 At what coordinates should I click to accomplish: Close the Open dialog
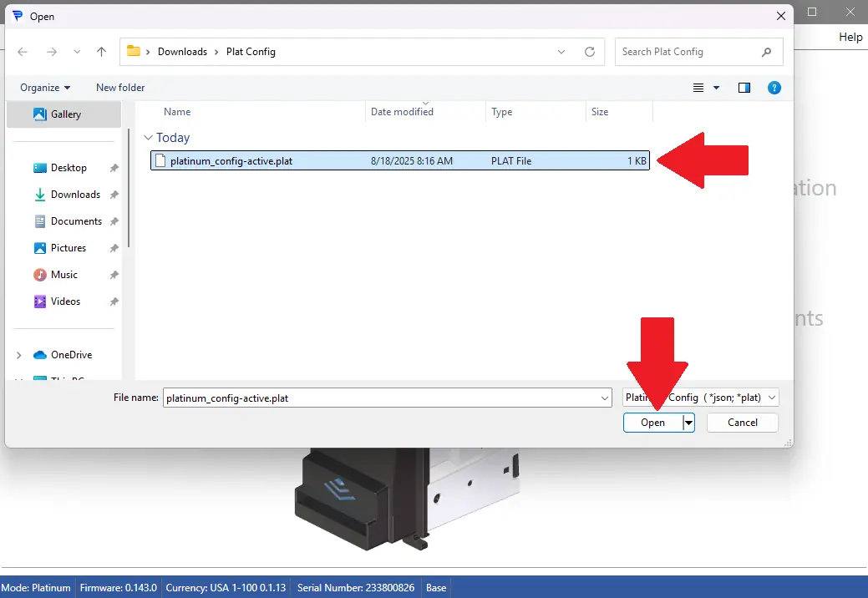(x=780, y=16)
